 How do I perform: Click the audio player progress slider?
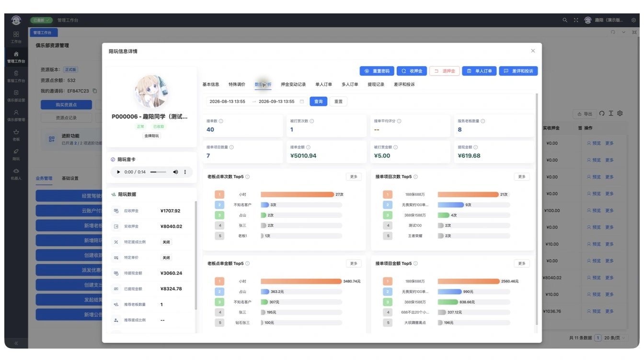[158, 172]
